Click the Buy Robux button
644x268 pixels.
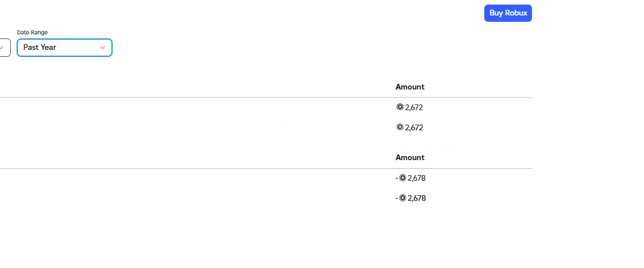pos(508,13)
